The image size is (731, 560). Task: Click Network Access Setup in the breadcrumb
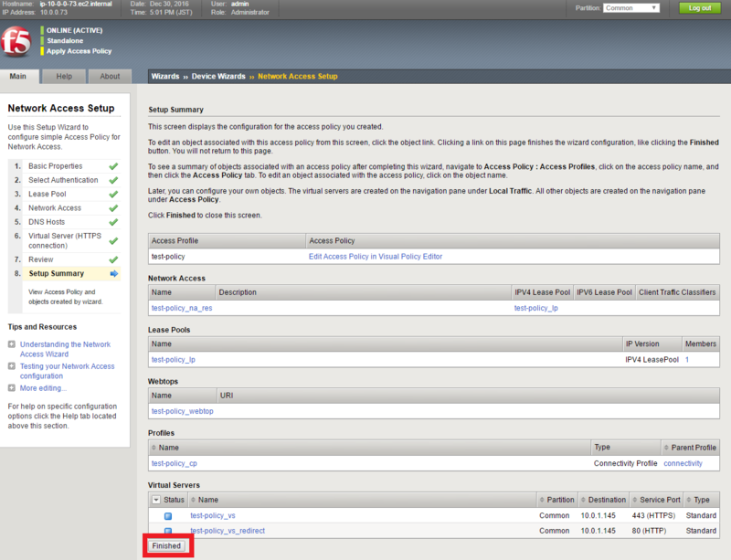[x=298, y=77]
